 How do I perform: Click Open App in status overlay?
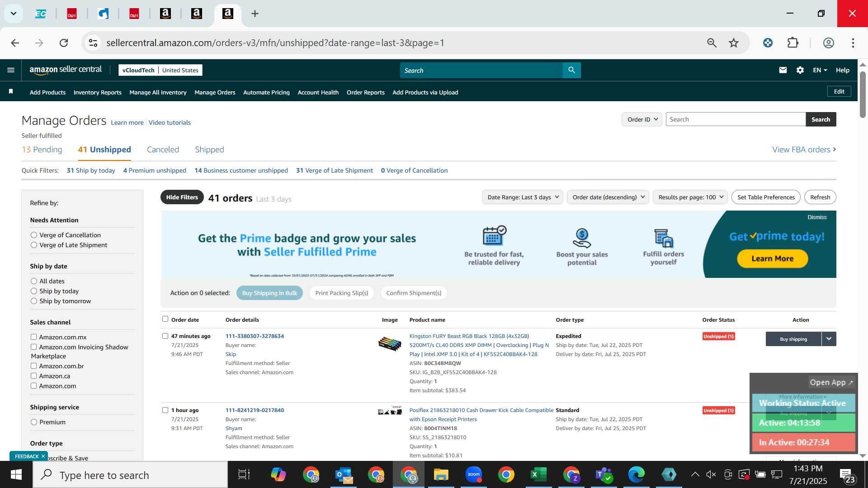coord(831,382)
